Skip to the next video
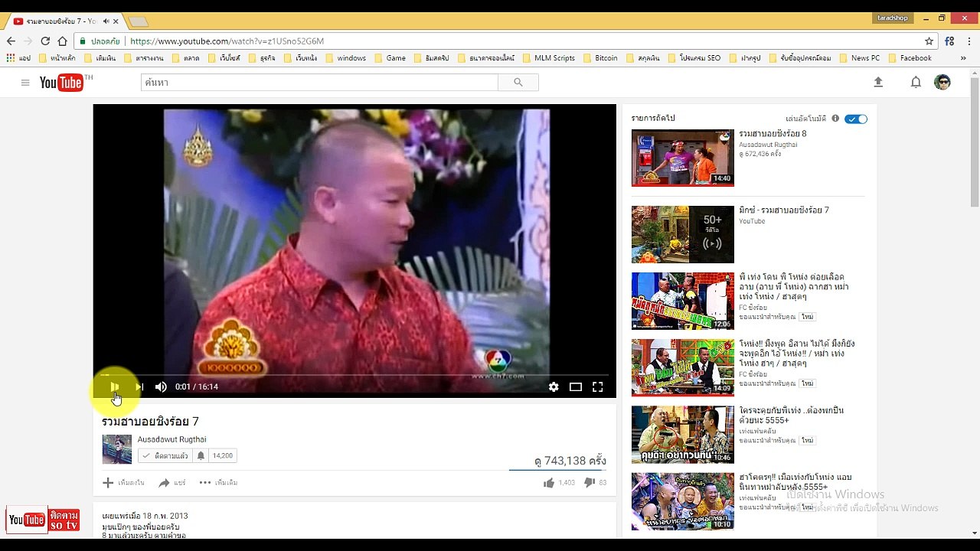980x551 pixels. point(139,386)
